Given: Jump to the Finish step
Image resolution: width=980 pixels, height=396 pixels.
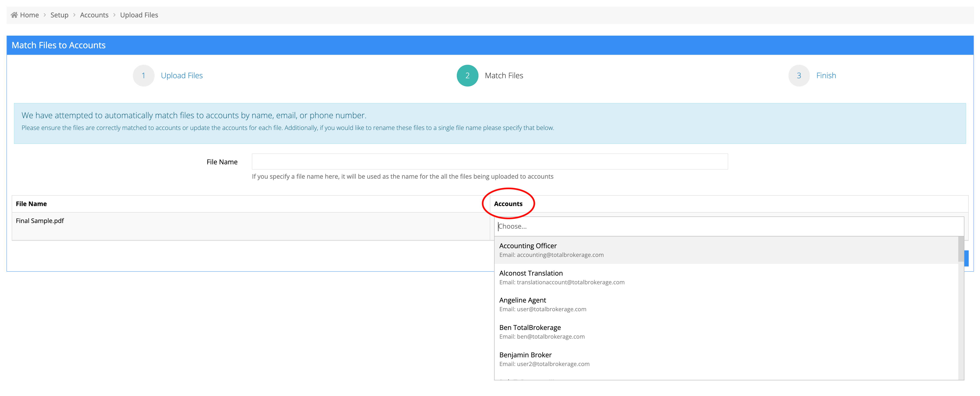Looking at the screenshot, I should pyautogui.click(x=826, y=75).
